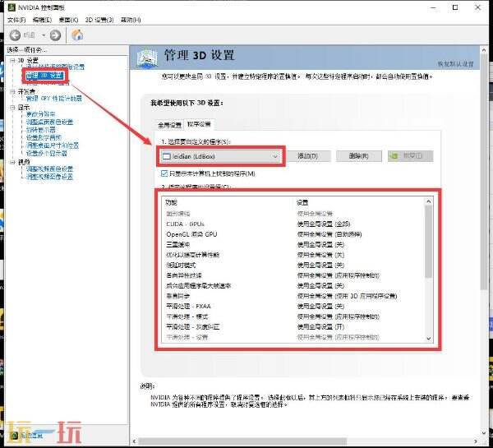Click the 添加(D) button
Screen dimensions: 493x448
click(x=308, y=156)
